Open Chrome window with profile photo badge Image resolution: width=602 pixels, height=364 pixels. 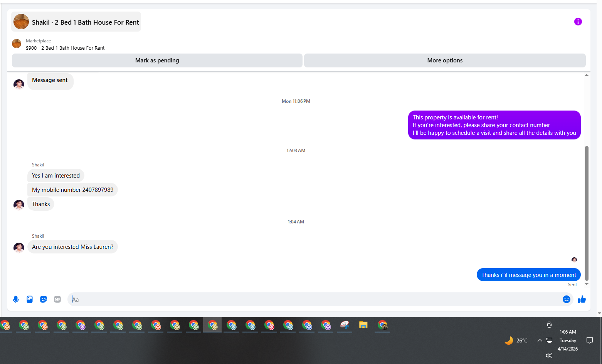382,325
